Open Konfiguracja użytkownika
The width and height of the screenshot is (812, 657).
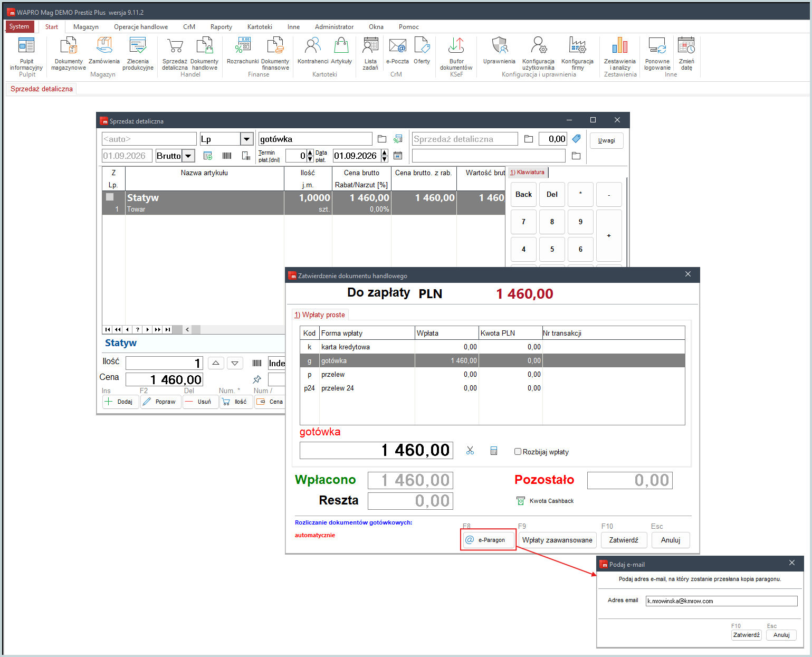click(538, 53)
